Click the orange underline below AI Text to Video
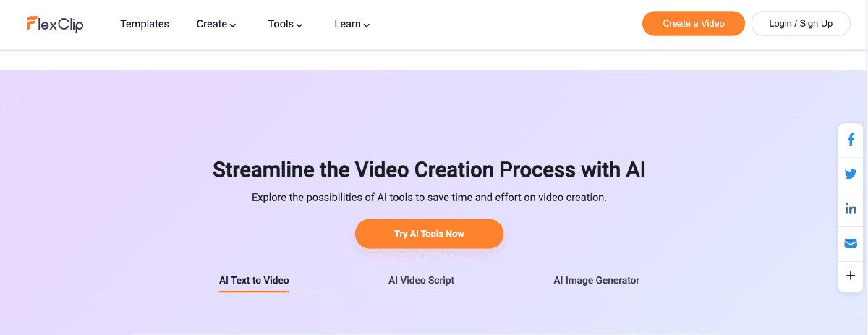This screenshot has height=335, width=868. point(254,291)
